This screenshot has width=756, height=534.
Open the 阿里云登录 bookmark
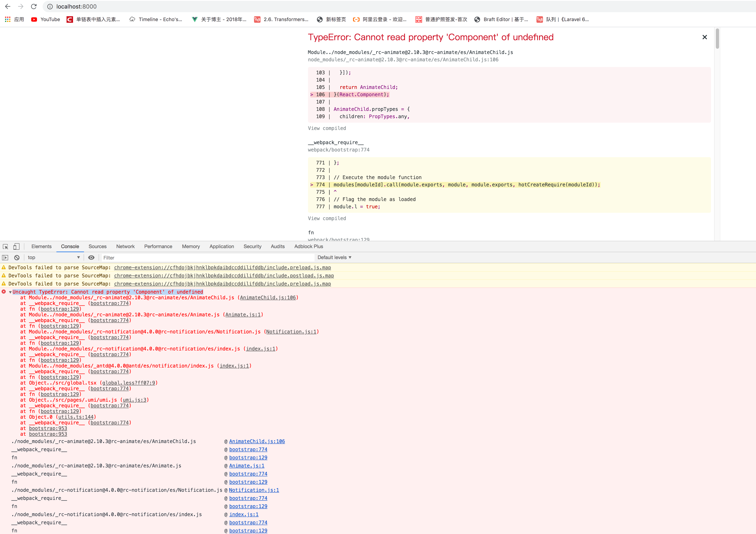click(x=380, y=19)
